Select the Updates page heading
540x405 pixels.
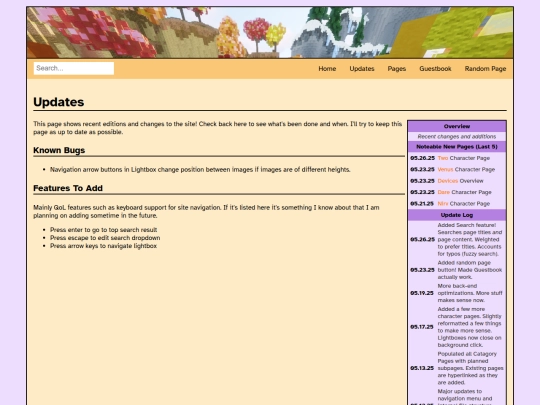pyautogui.click(x=59, y=102)
